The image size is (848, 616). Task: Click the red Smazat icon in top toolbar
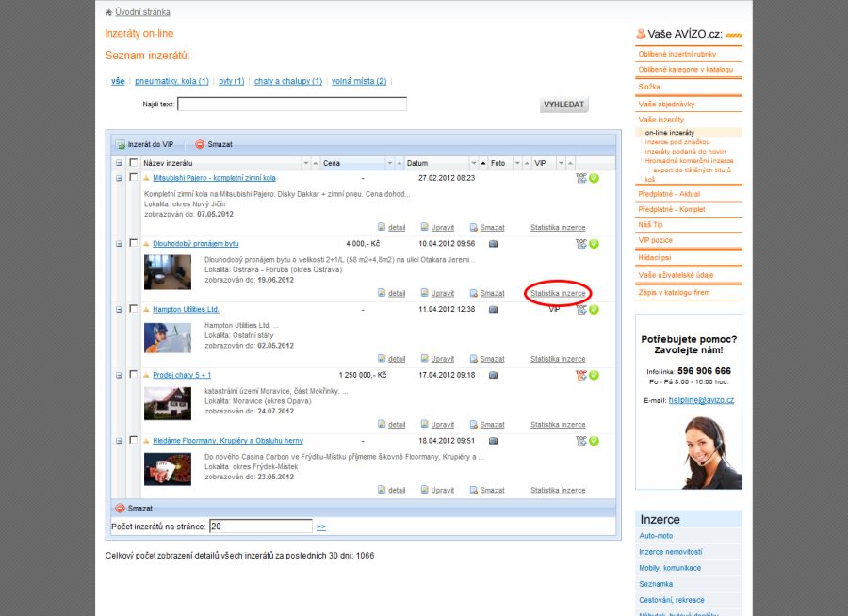point(200,144)
